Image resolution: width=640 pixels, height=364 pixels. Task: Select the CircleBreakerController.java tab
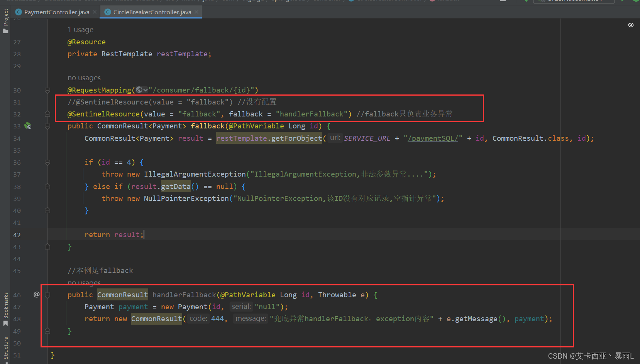pos(152,12)
